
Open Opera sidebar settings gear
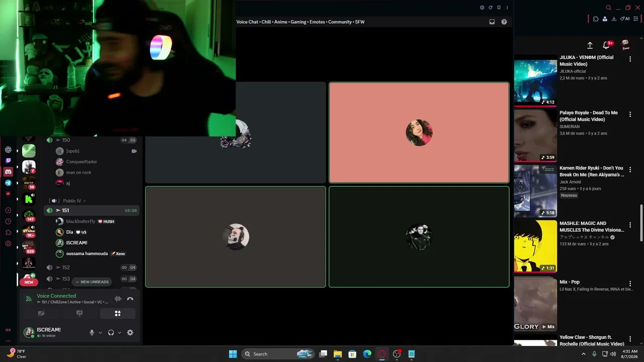[x=8, y=243]
